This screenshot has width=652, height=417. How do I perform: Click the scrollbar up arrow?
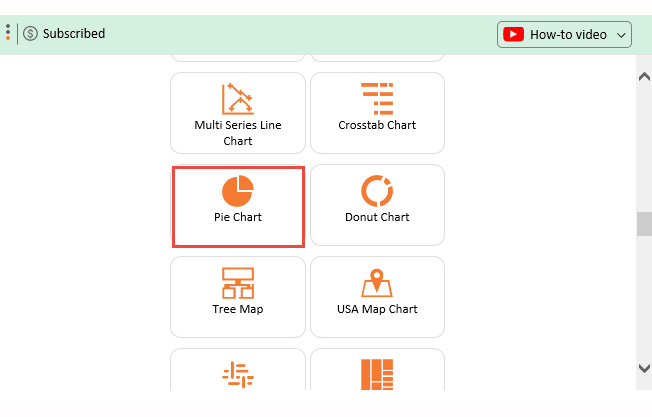coord(644,76)
